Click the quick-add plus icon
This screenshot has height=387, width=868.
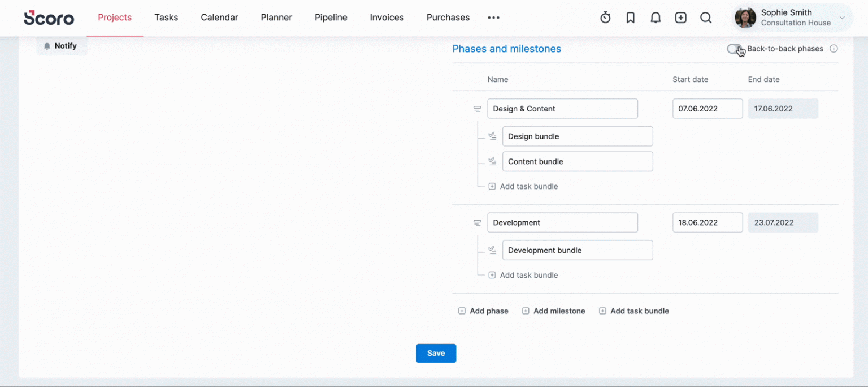[x=680, y=18]
